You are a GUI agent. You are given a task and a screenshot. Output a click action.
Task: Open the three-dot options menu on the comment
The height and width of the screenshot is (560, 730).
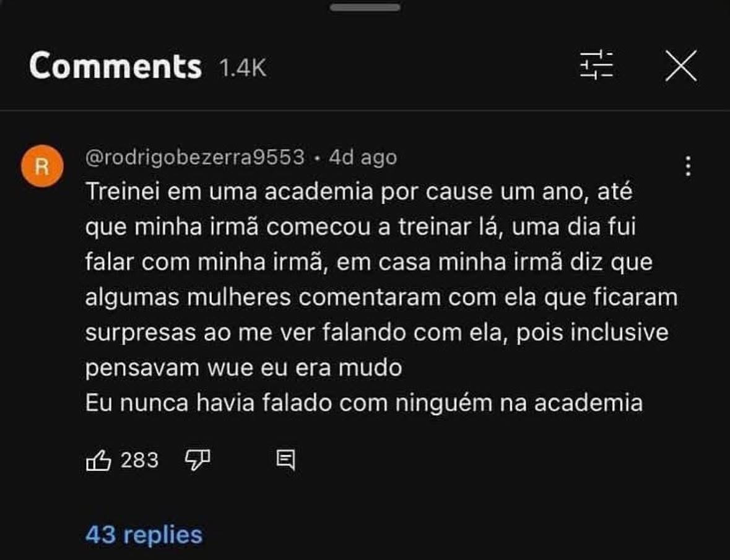[x=687, y=166]
